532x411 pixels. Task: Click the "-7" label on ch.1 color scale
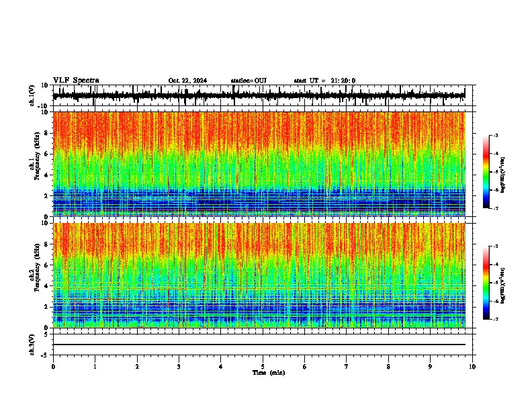point(496,208)
